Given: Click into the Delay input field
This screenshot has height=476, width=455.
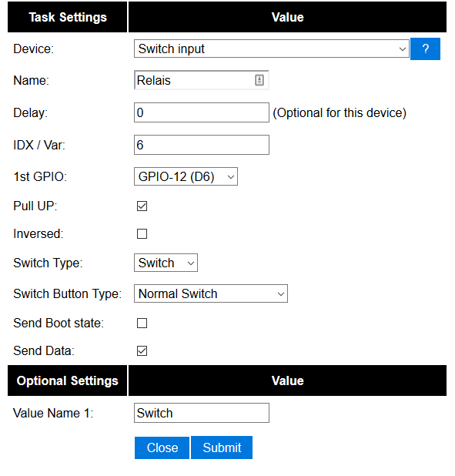Looking at the screenshot, I should pyautogui.click(x=202, y=112).
